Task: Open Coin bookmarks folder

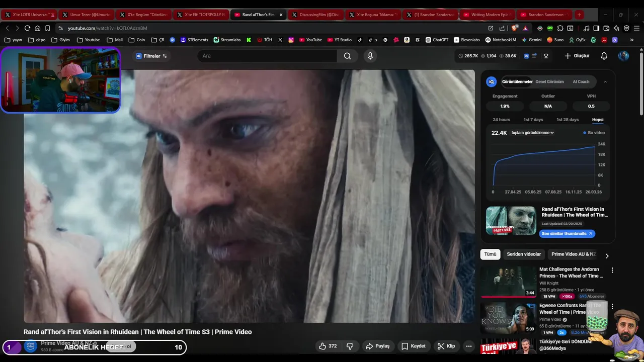Action: (137, 40)
